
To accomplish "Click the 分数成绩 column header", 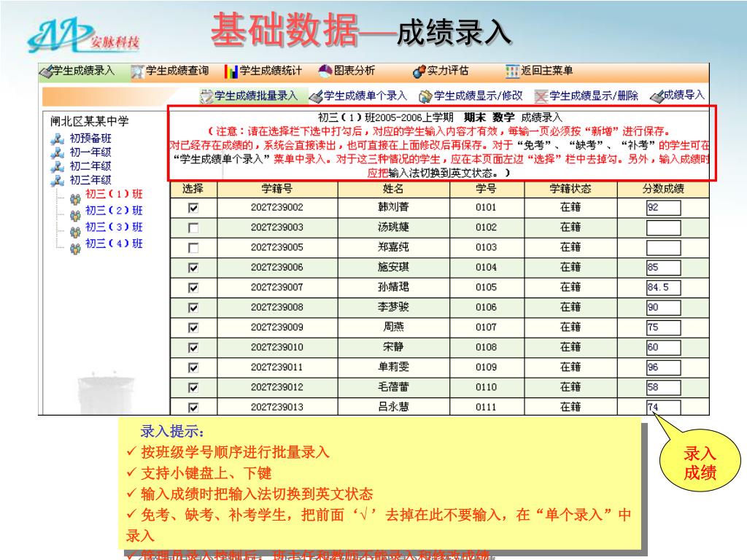I will click(663, 189).
